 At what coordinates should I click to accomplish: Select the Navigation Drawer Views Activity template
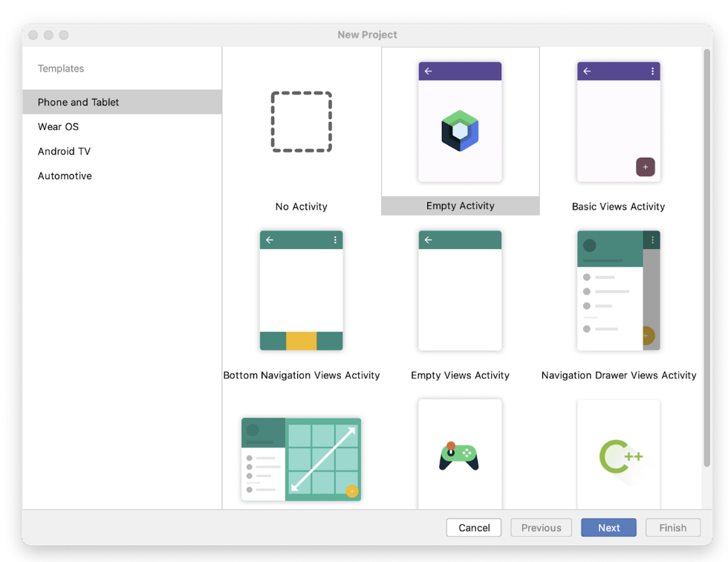point(618,290)
